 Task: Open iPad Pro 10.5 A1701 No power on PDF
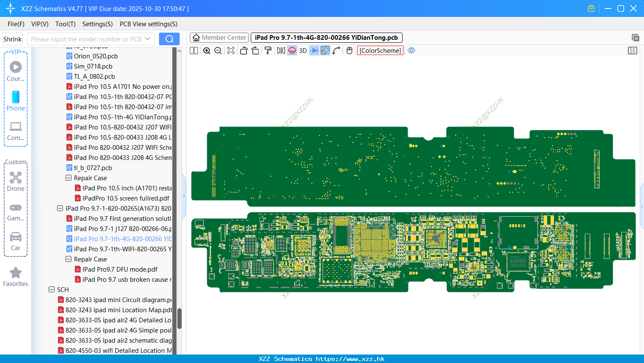coord(119,87)
